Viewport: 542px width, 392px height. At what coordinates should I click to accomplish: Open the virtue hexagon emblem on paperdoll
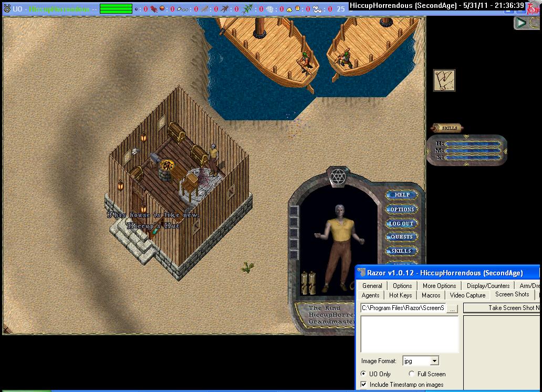point(337,177)
